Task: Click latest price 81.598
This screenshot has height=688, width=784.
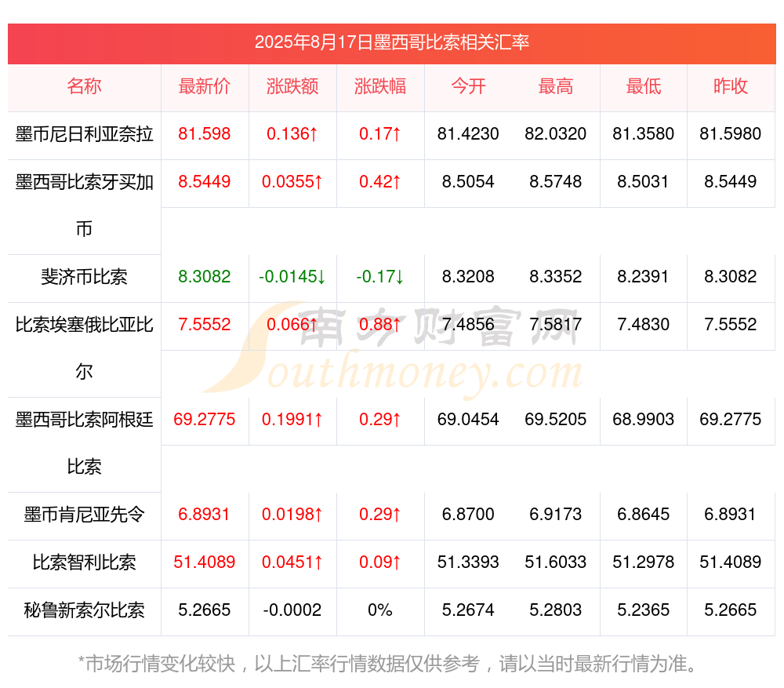Action: 204,134
